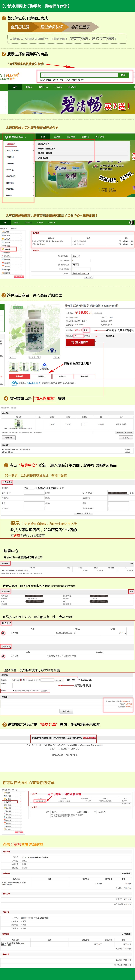
Task: Click the 收货人姓名 input field
Action: point(34,493)
